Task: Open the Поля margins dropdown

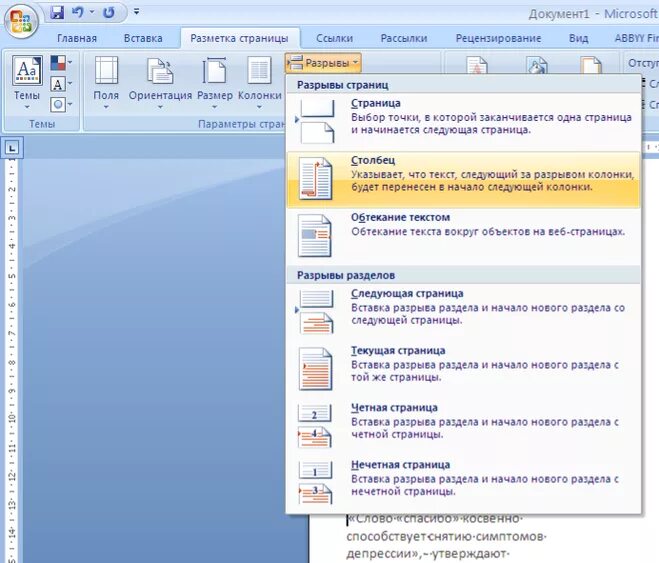Action: (x=106, y=82)
